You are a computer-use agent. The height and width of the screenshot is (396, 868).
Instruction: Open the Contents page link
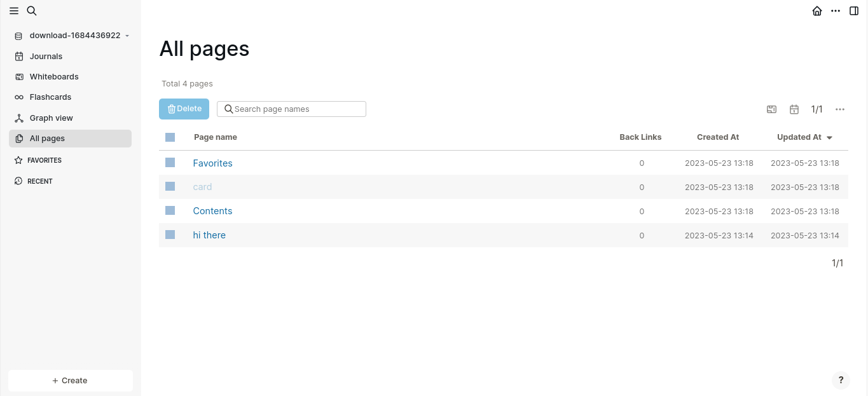(x=212, y=210)
